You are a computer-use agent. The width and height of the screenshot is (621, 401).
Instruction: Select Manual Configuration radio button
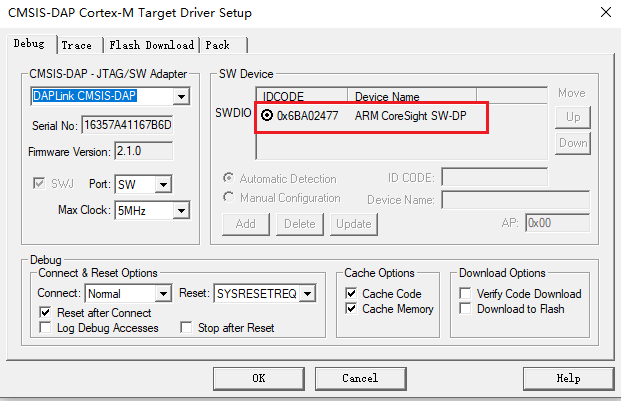[x=229, y=197]
